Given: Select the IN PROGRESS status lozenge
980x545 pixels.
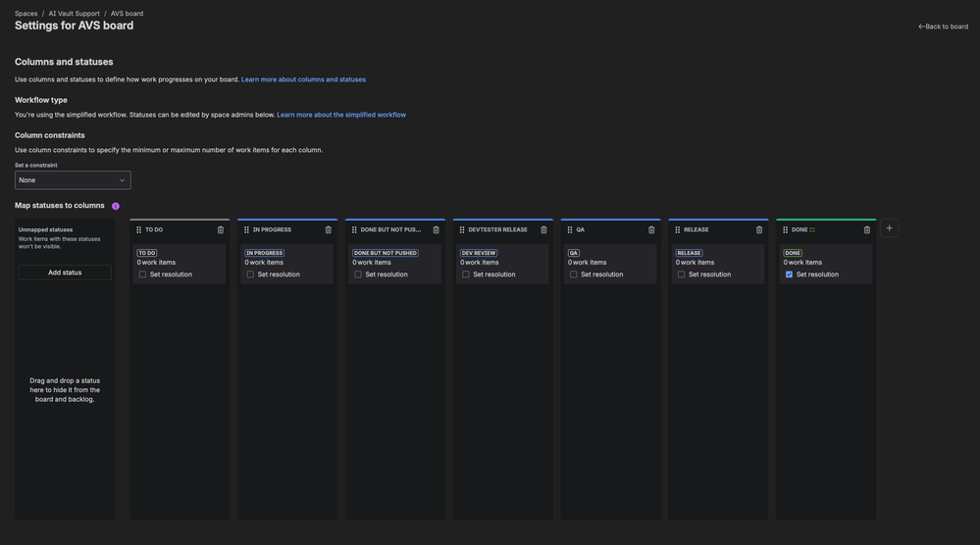Looking at the screenshot, I should point(265,253).
